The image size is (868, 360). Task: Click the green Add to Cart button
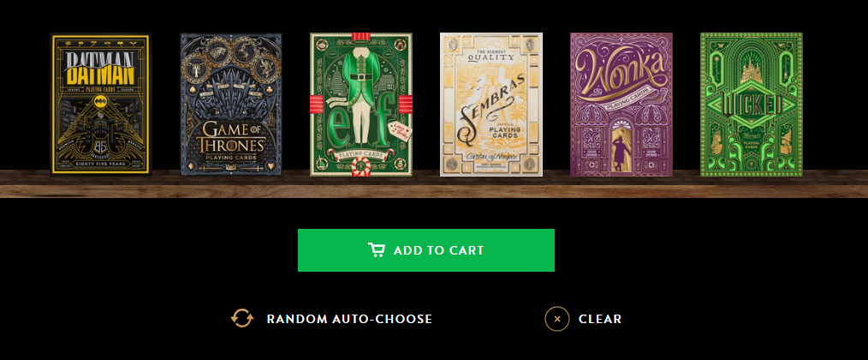(425, 250)
